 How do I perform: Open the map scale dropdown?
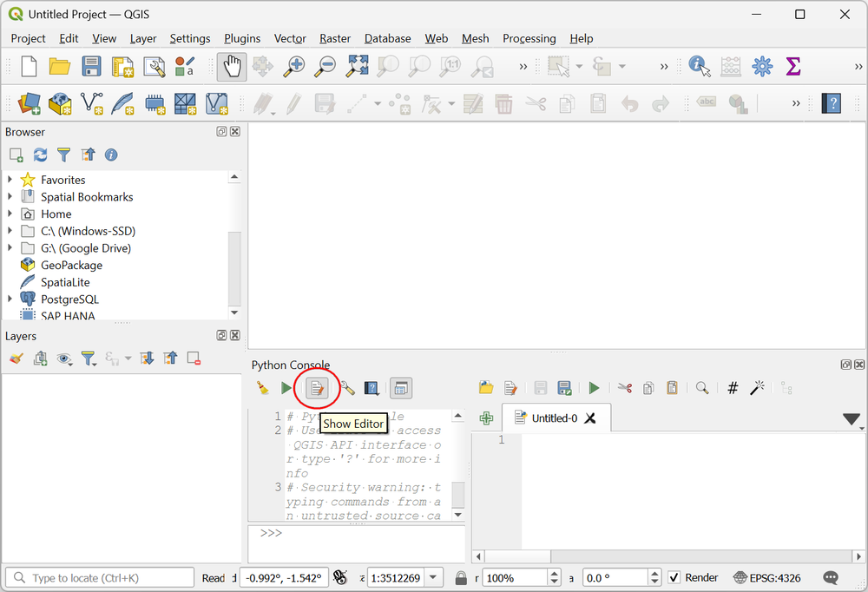pos(434,577)
